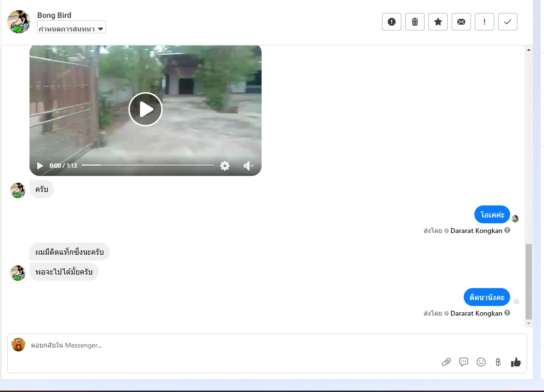Click the Baht payment request icon
Image resolution: width=544 pixels, height=392 pixels.
coord(498,362)
